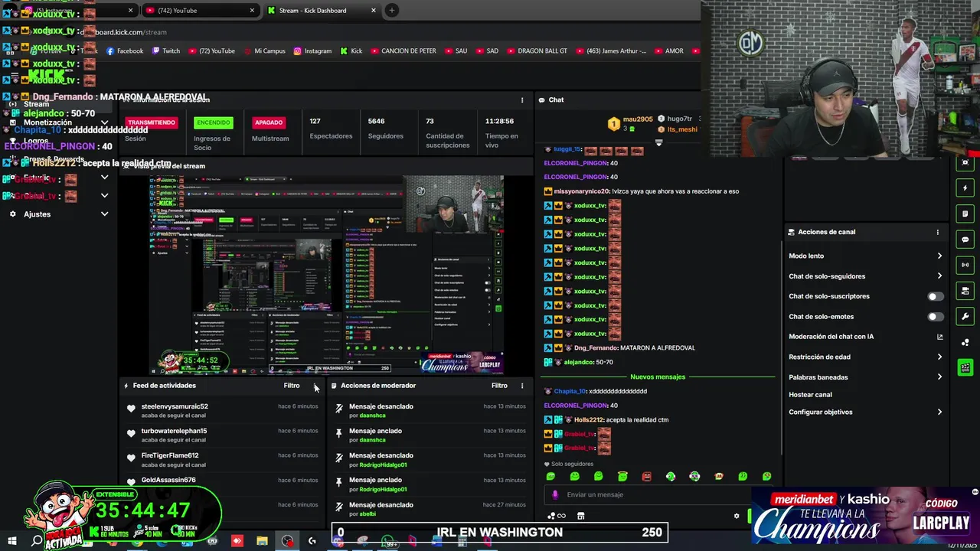Click the microphone icon in message box
Viewport: 980px width, 551px height.
click(x=555, y=494)
